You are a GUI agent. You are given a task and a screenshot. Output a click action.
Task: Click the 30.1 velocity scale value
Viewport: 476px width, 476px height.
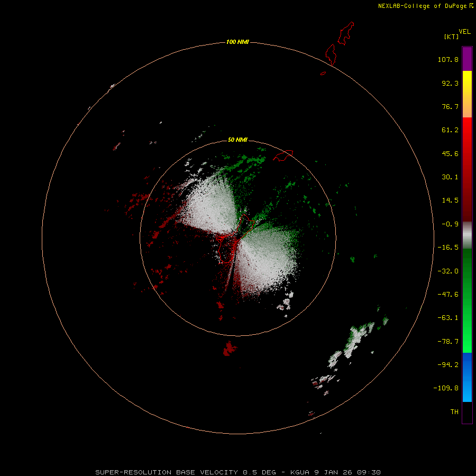coord(450,177)
